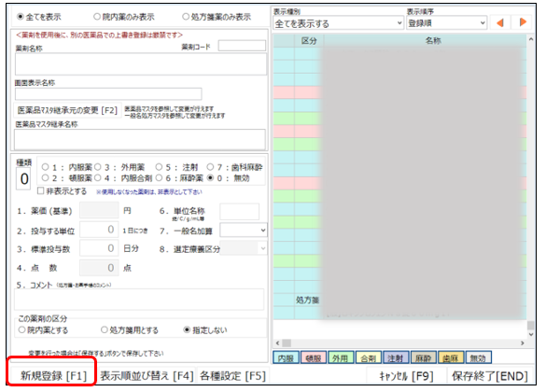Click the horizontal scrollbar left arrow

click(x=277, y=343)
